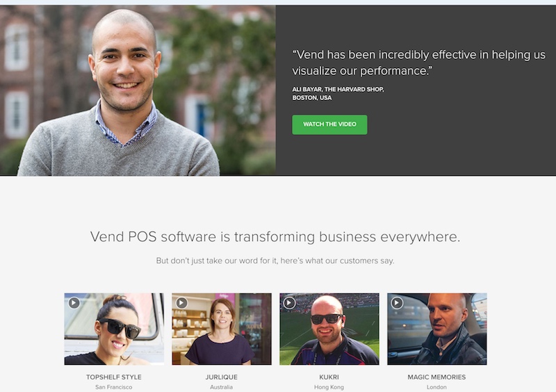556x392 pixels.
Task: Click the Hong Kong location text
Action: tap(329, 387)
